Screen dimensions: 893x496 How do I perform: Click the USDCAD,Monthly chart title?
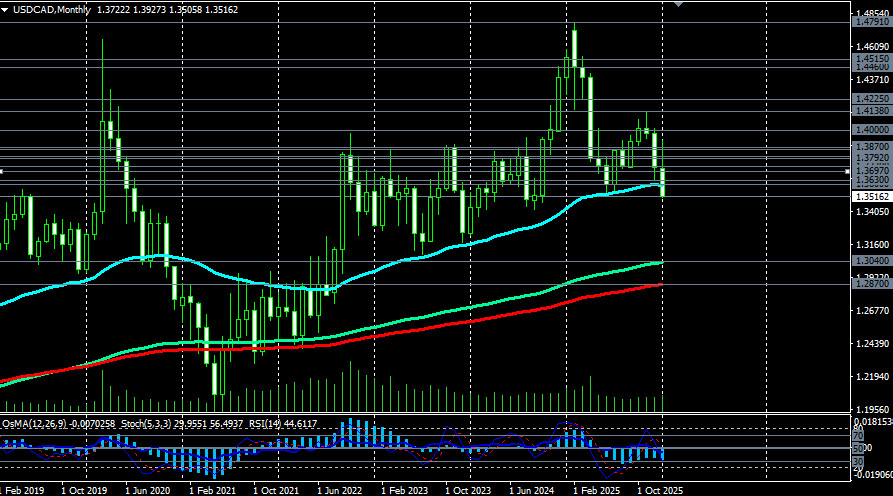[x=45, y=9]
